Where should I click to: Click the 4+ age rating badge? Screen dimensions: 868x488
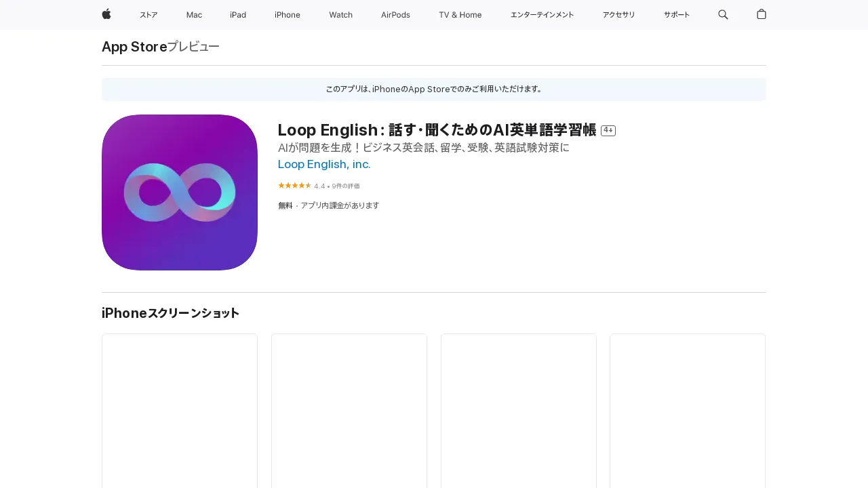tap(608, 130)
